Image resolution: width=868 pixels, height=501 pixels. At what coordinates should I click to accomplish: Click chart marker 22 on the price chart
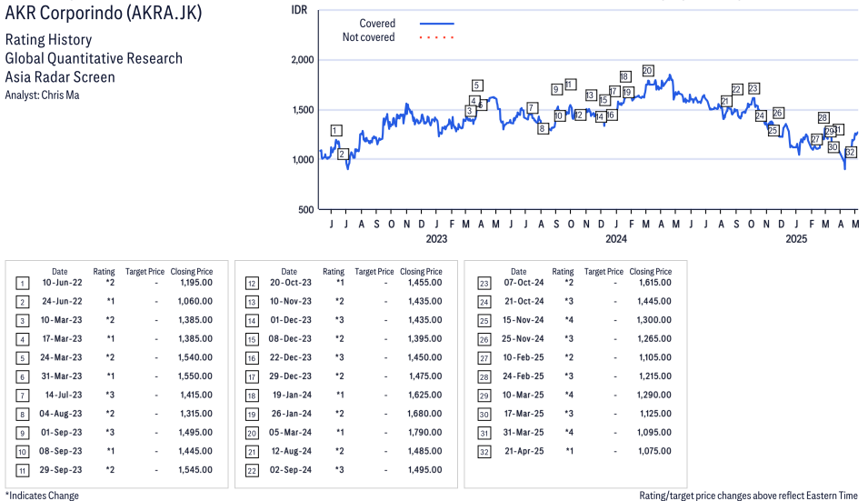736,89
